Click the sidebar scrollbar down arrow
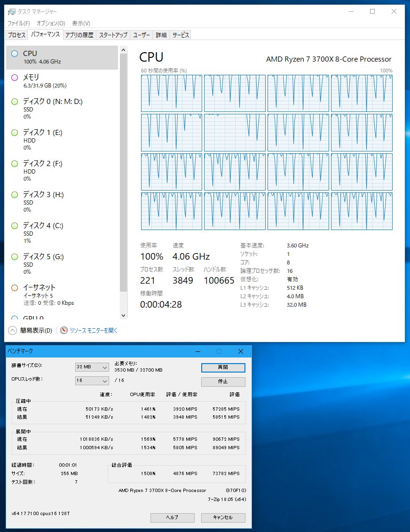 123,315
